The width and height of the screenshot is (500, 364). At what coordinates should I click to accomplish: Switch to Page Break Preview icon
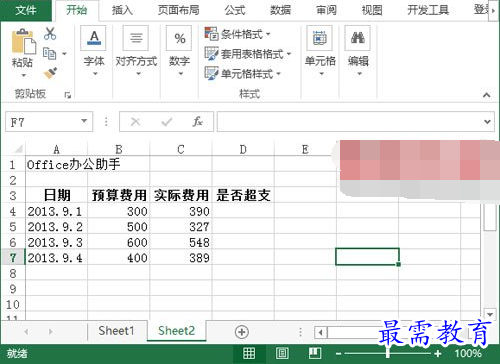coord(315,353)
